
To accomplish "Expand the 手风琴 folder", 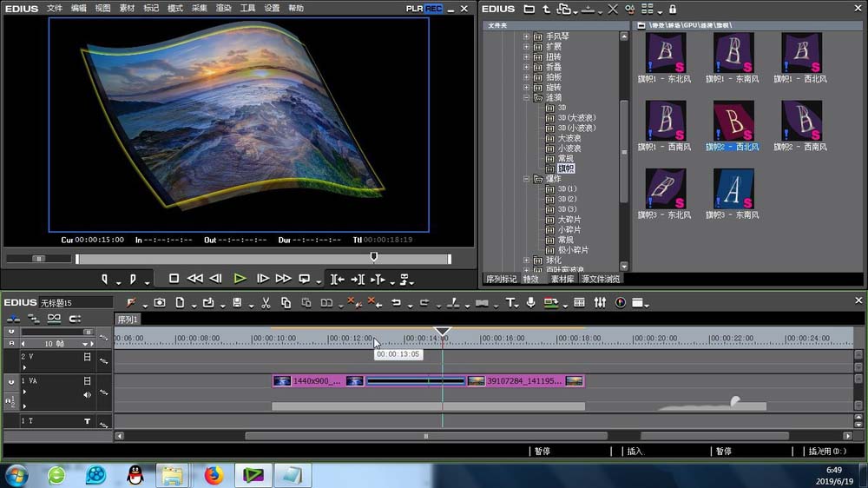I will (x=526, y=36).
